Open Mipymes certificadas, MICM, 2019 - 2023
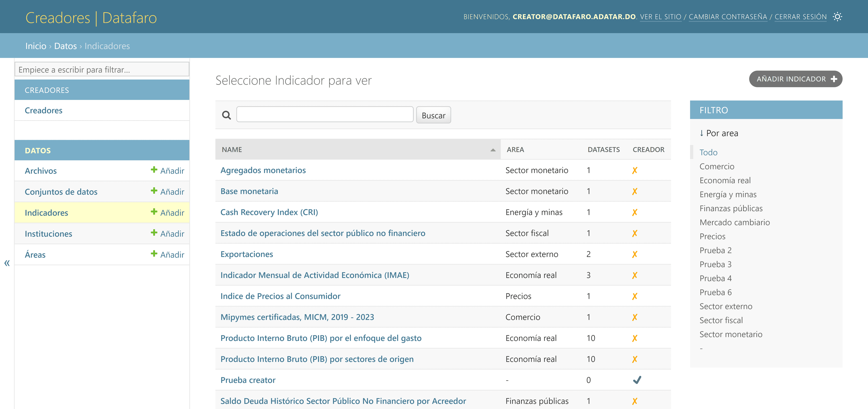Image resolution: width=868 pixels, height=409 pixels. click(297, 317)
